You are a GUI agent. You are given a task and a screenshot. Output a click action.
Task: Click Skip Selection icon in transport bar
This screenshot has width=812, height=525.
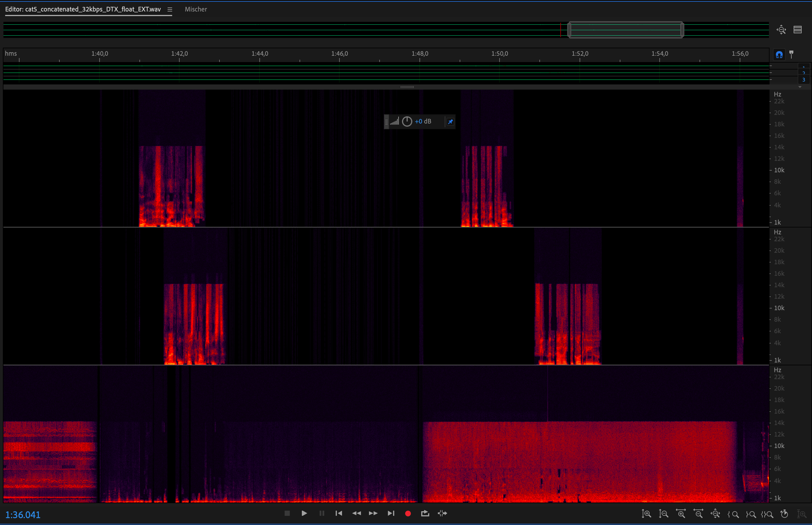click(442, 514)
